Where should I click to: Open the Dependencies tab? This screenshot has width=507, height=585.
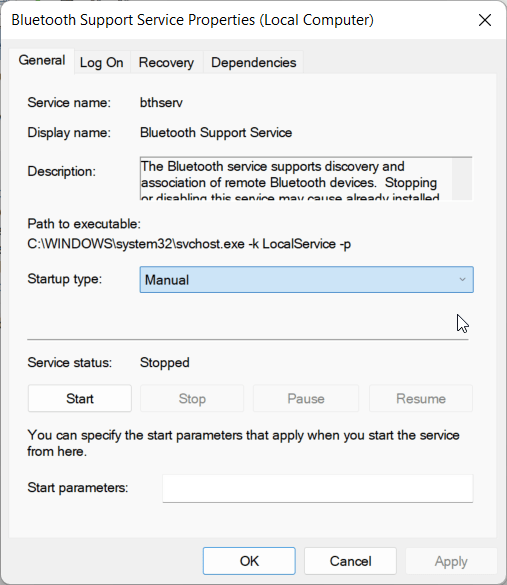pyautogui.click(x=253, y=63)
